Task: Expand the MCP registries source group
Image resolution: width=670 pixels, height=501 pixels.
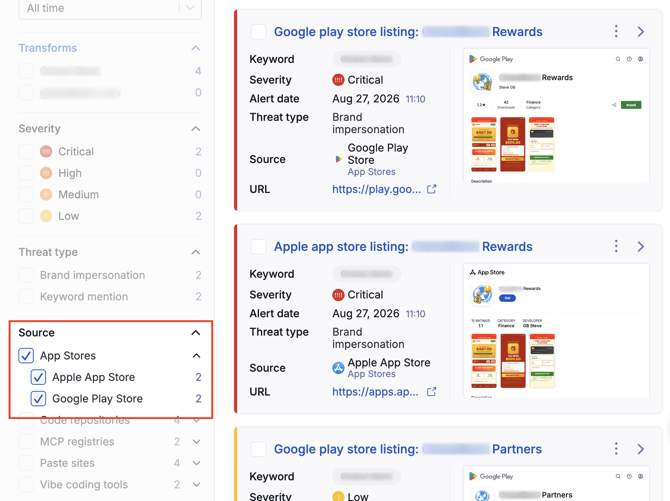Action: (x=196, y=442)
